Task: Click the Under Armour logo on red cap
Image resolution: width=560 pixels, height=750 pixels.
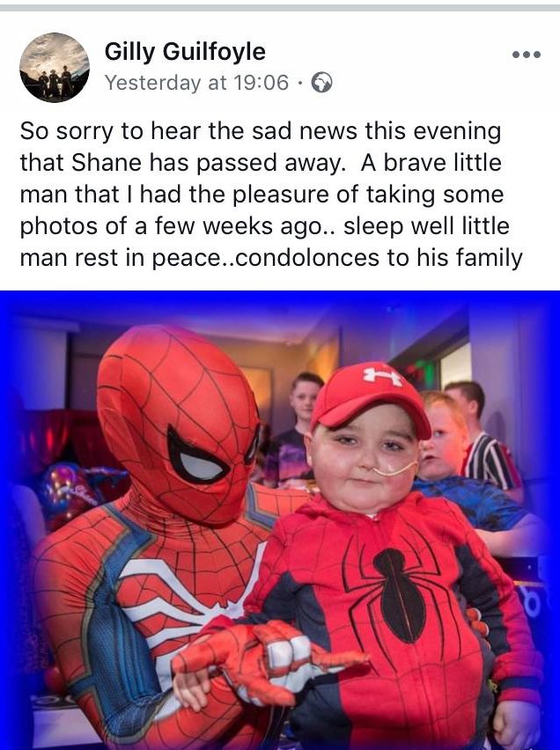Action: pos(382,376)
